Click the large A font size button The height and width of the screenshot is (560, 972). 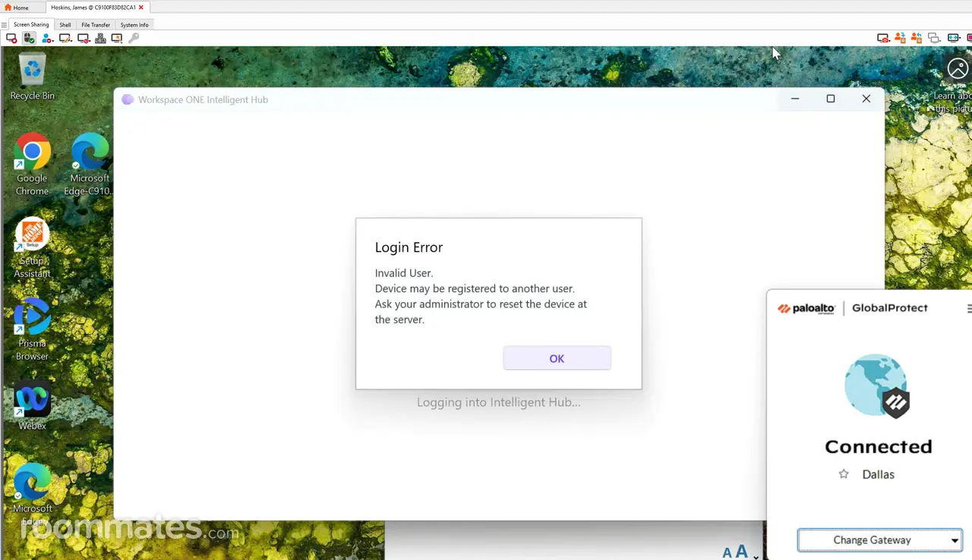(741, 552)
